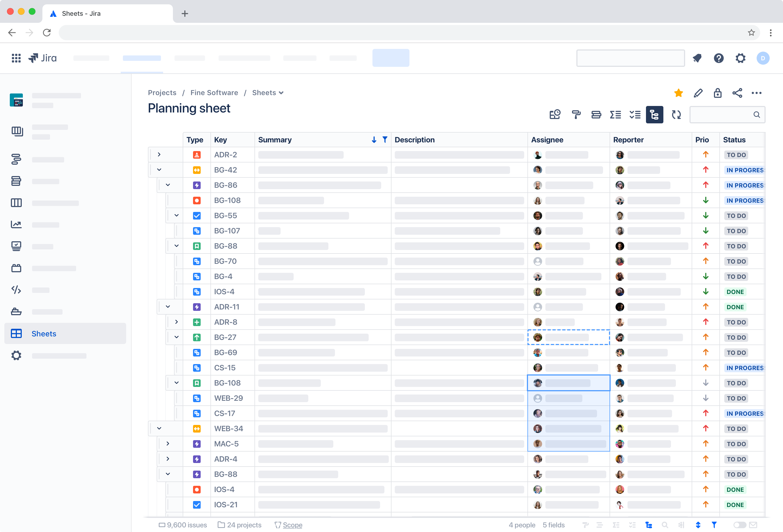Screen dimensions: 783x532
Task: Click the Summary column sort arrow
Action: [x=374, y=140]
